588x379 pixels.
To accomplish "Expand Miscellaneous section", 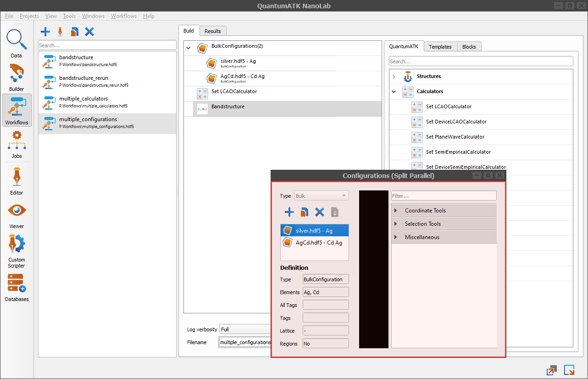I will (x=396, y=237).
